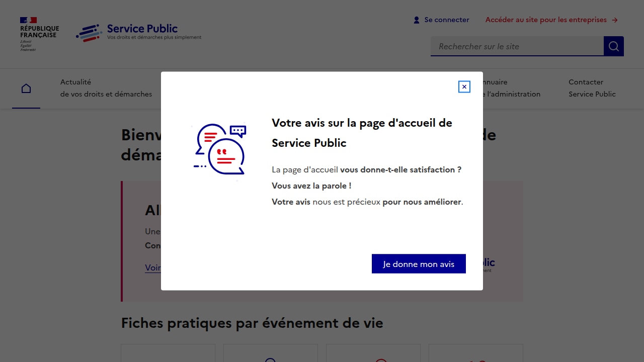Click the text 'Vous avez la parole !'

(311, 186)
